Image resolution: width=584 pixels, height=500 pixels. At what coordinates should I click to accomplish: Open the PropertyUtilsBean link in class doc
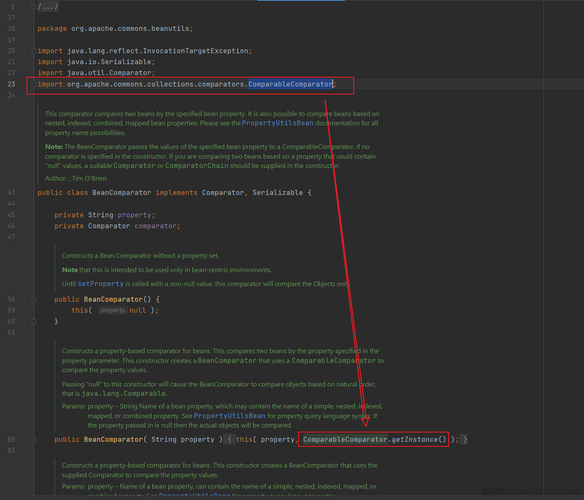[277, 123]
